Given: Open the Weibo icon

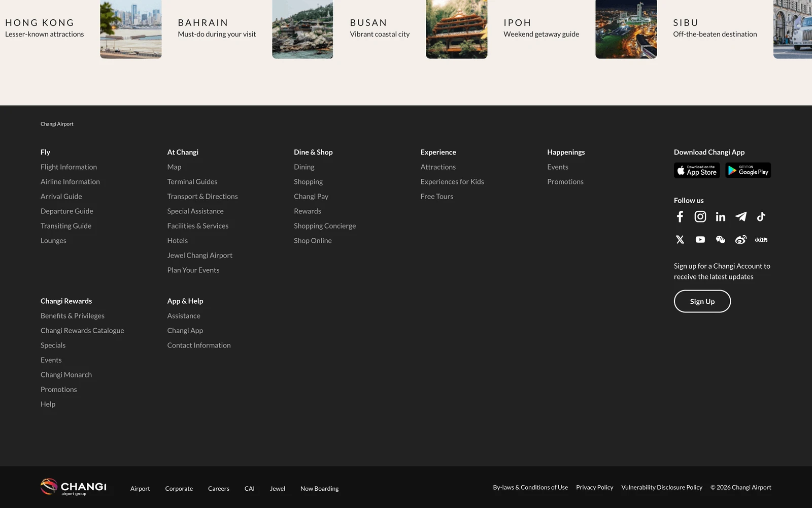Looking at the screenshot, I should (x=741, y=240).
